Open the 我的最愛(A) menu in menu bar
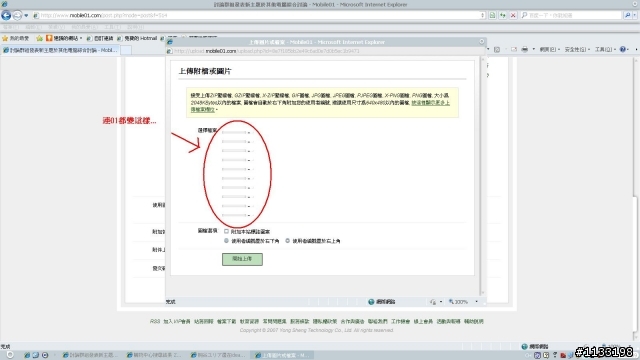Viewport: 640px width, 360px height. pyautogui.click(x=84, y=27)
